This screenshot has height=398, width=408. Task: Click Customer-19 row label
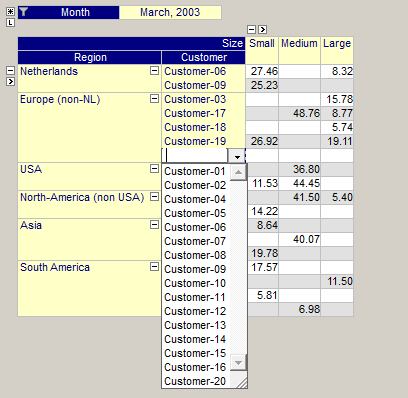tap(195, 141)
